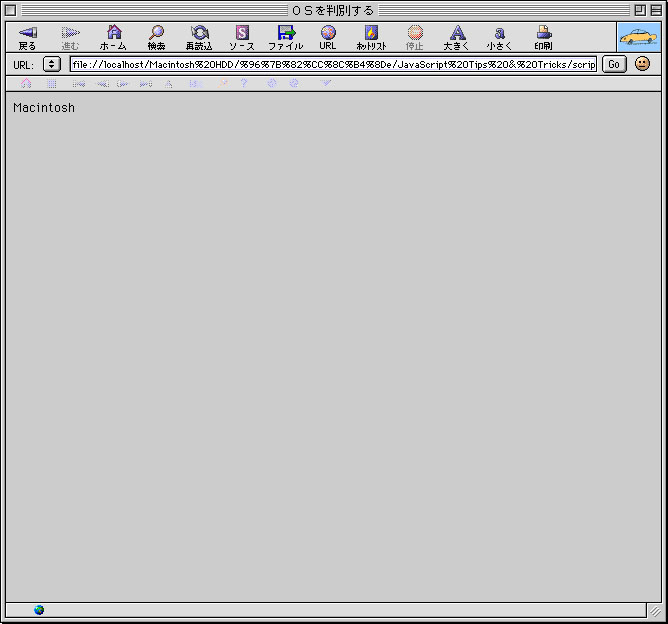Reload the page with 再読込

pos(199,37)
